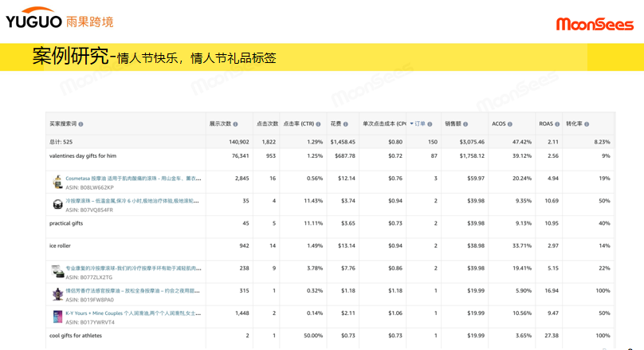Sort by the 花费 column header
Image resolution: width=644 pixels, height=350 pixels.
click(336, 124)
